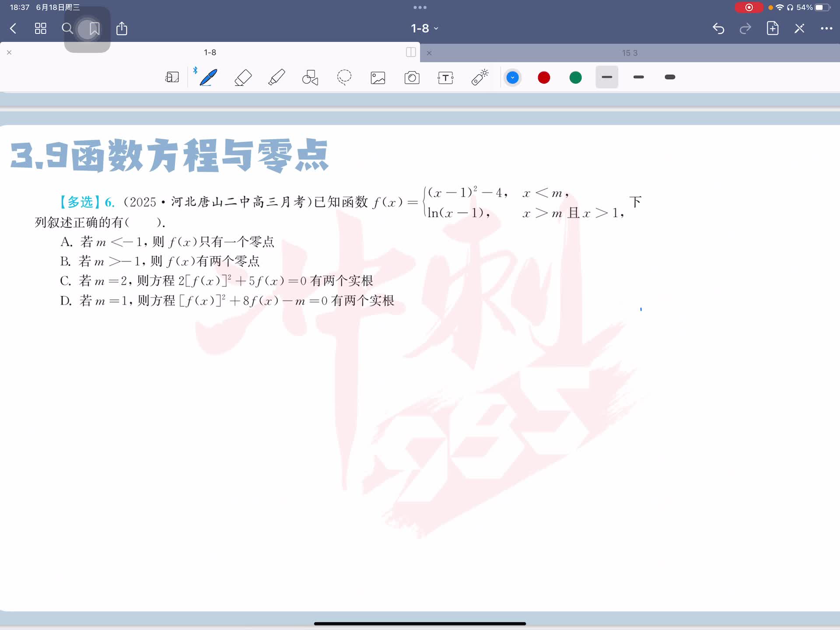840x630 pixels.
Task: Undo the last stroke
Action: point(718,28)
